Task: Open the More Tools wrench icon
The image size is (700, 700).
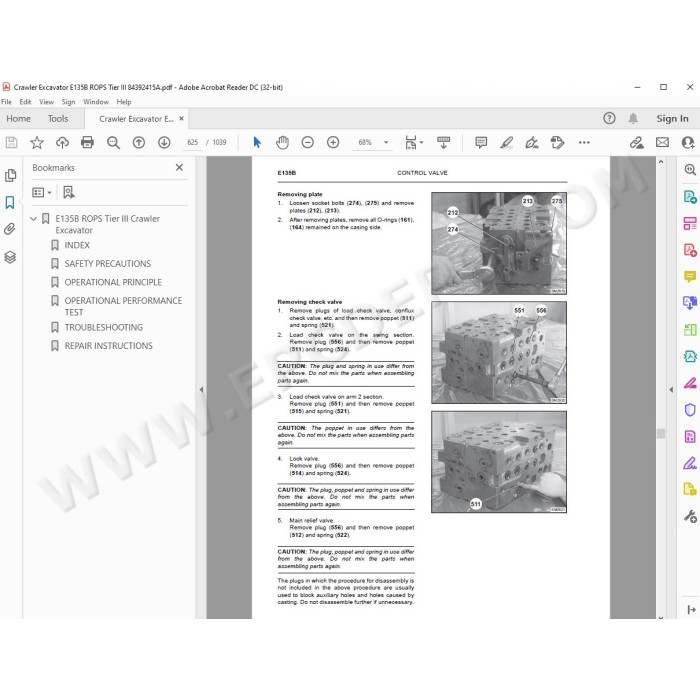Action: [690, 517]
